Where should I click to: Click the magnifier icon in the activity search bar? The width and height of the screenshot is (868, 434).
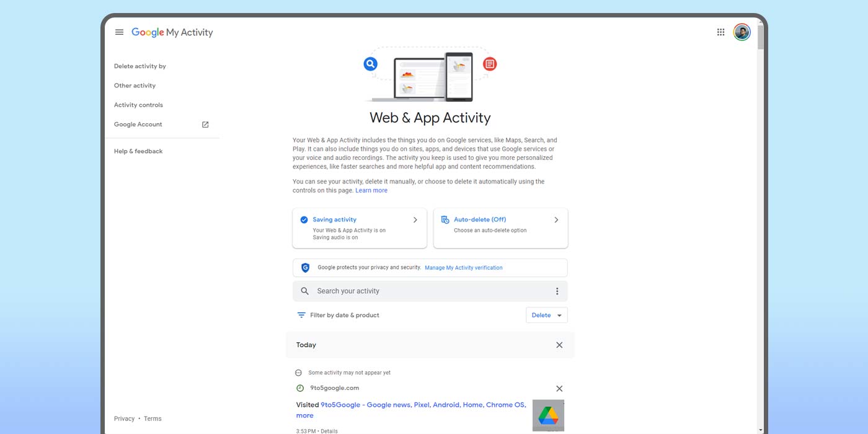coord(304,291)
